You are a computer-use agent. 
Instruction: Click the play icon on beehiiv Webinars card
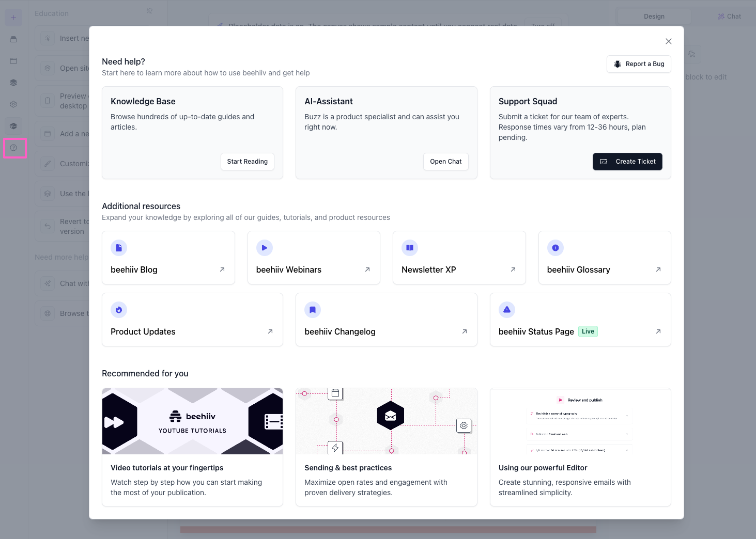265,248
